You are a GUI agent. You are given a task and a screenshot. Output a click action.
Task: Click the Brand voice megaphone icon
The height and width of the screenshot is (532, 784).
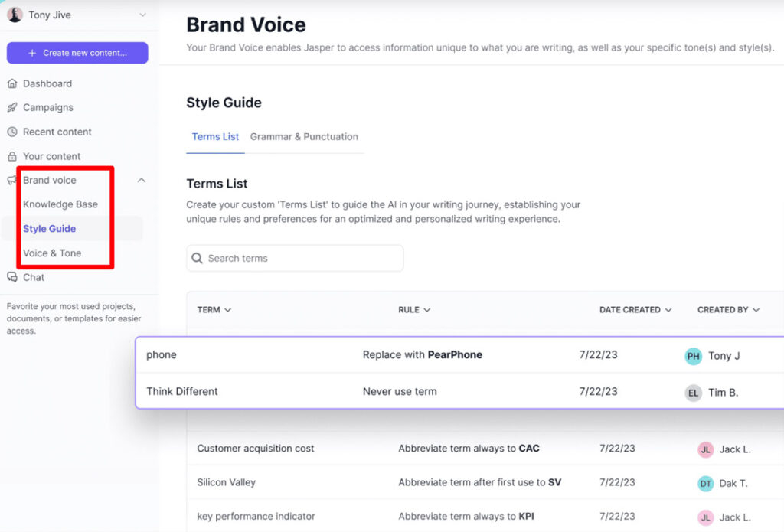tap(12, 181)
